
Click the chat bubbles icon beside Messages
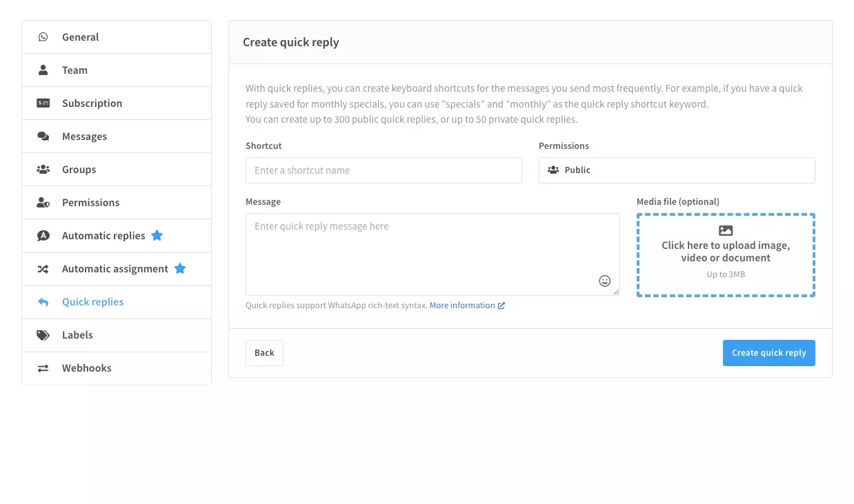coord(43,137)
